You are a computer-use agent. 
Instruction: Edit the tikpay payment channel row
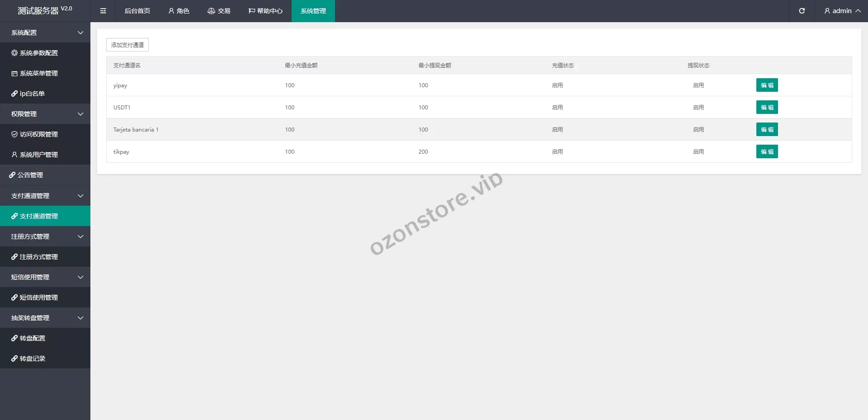coord(767,151)
